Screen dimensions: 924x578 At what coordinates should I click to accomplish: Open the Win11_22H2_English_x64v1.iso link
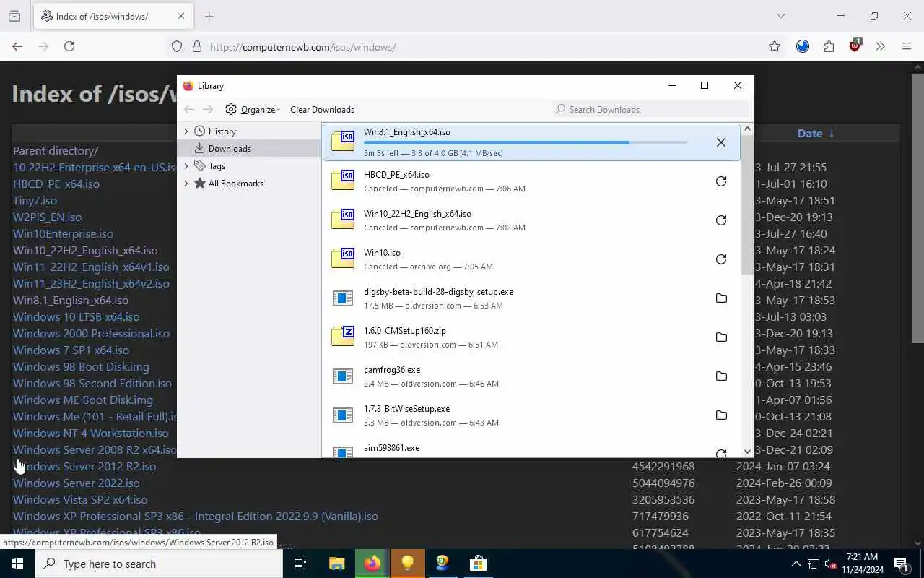coord(91,267)
